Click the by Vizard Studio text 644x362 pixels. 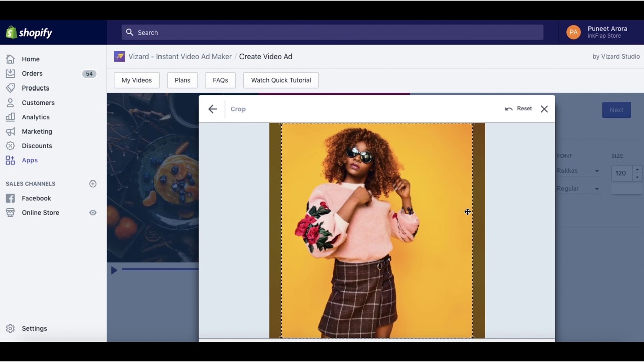point(616,57)
